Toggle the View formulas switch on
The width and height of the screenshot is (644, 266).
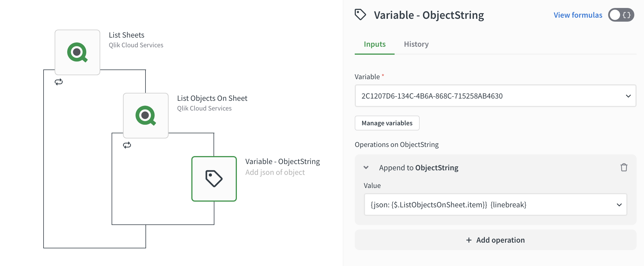(x=621, y=15)
